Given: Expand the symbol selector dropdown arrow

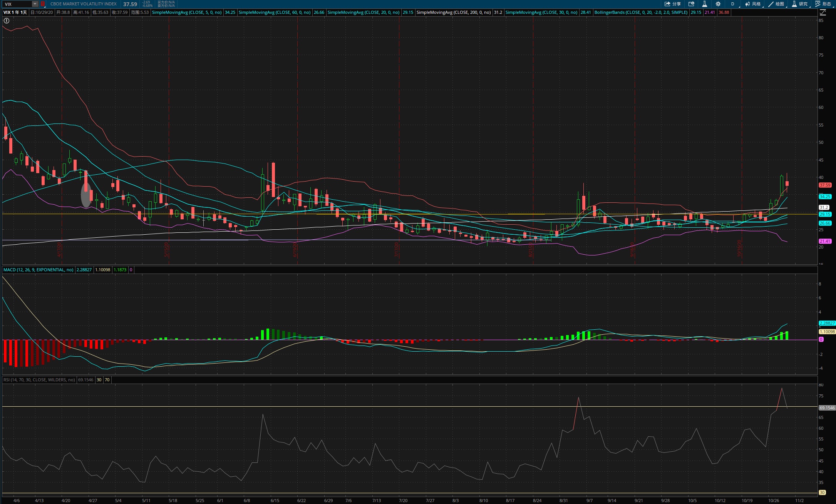Looking at the screenshot, I should click(35, 4).
